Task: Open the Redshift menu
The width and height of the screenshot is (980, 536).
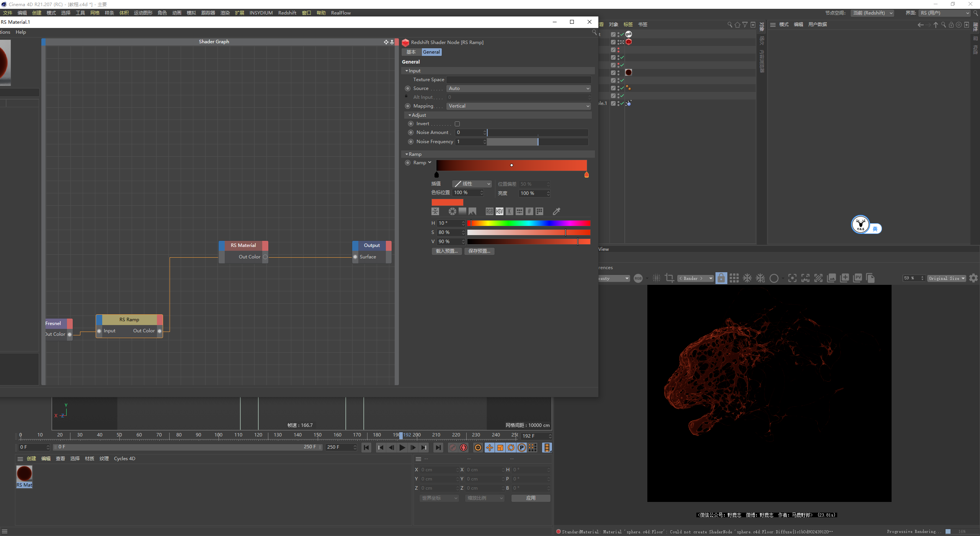Action: point(287,13)
